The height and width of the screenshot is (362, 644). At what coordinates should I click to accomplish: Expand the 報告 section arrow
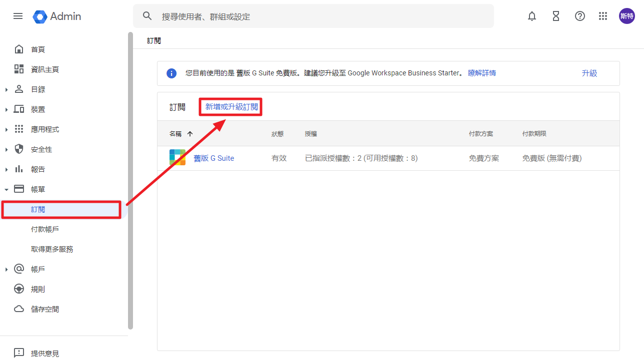pos(6,169)
